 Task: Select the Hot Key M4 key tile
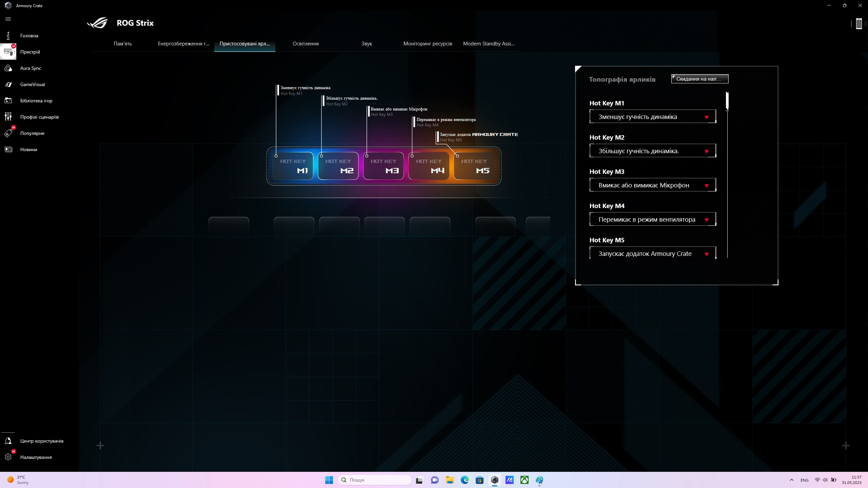point(429,166)
